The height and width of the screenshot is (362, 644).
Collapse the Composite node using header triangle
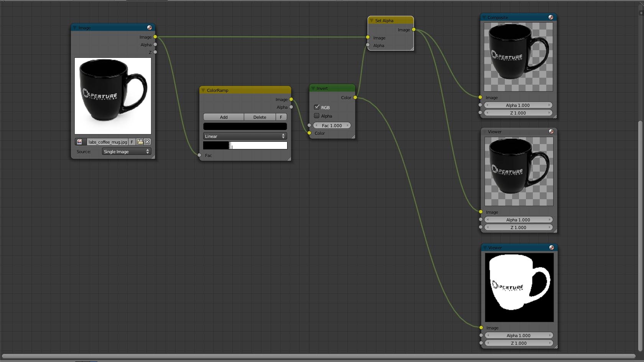484,18
